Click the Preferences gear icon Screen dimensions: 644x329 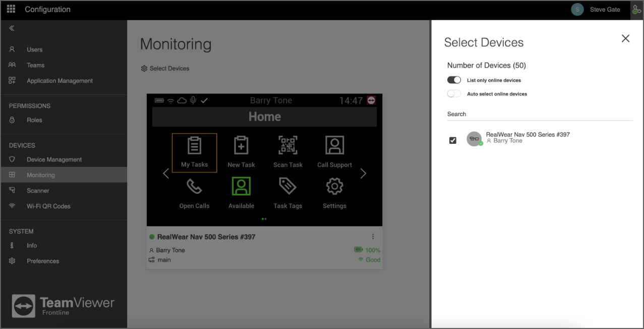12,261
